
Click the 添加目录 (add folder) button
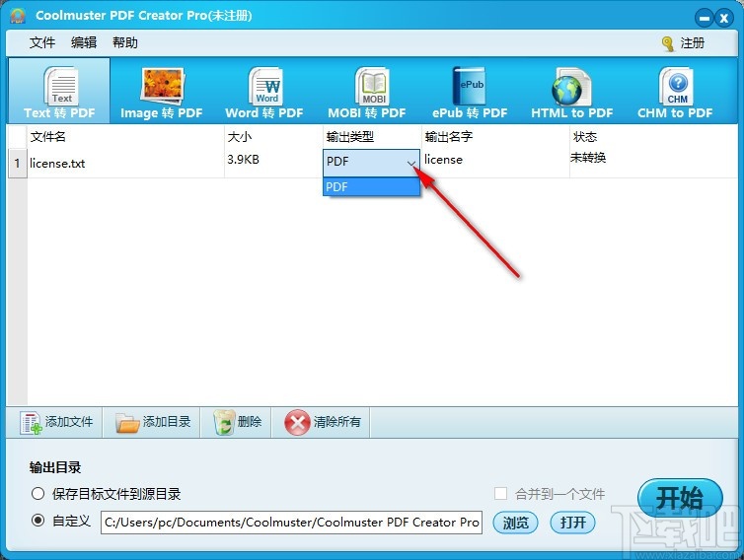(152, 422)
